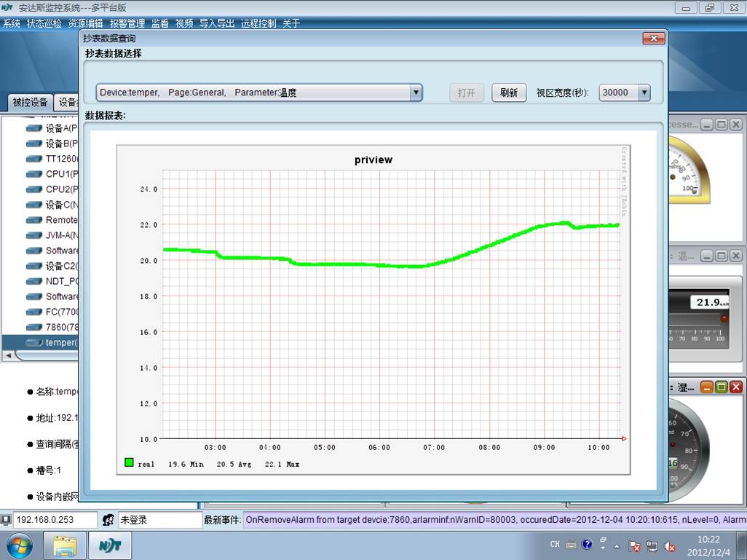The width and height of the screenshot is (747, 560).
Task: Click the device icon beside JVM-A
Action: click(x=33, y=235)
